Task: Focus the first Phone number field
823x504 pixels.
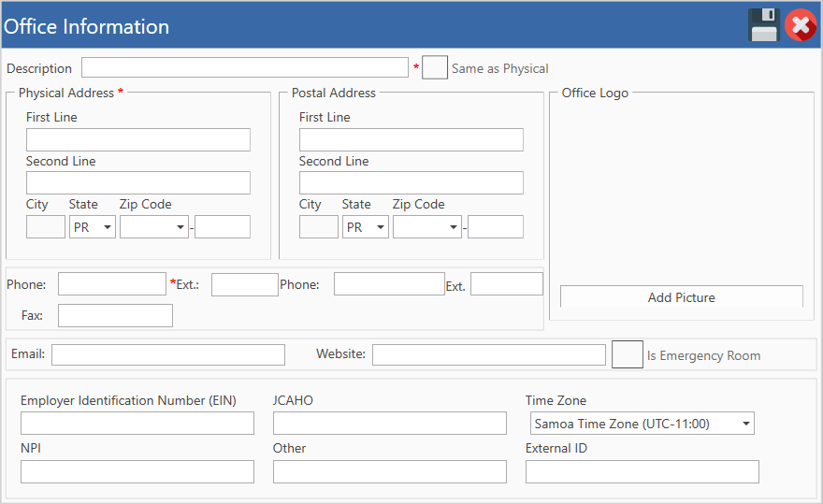Action: tap(112, 284)
